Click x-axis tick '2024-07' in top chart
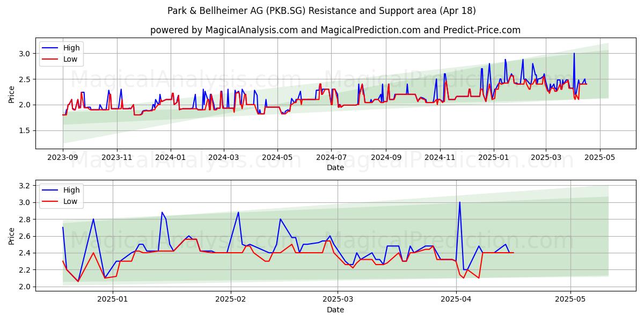 pos(331,157)
